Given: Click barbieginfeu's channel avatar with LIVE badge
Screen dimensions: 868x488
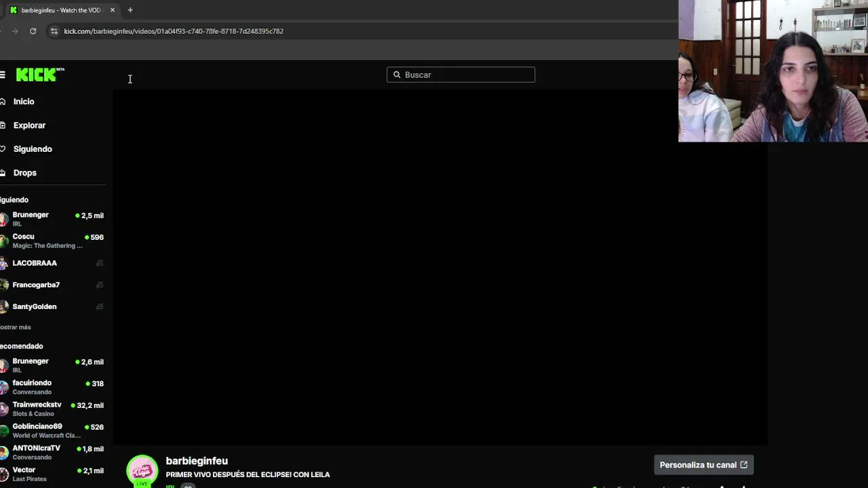Looking at the screenshot, I should tap(142, 471).
